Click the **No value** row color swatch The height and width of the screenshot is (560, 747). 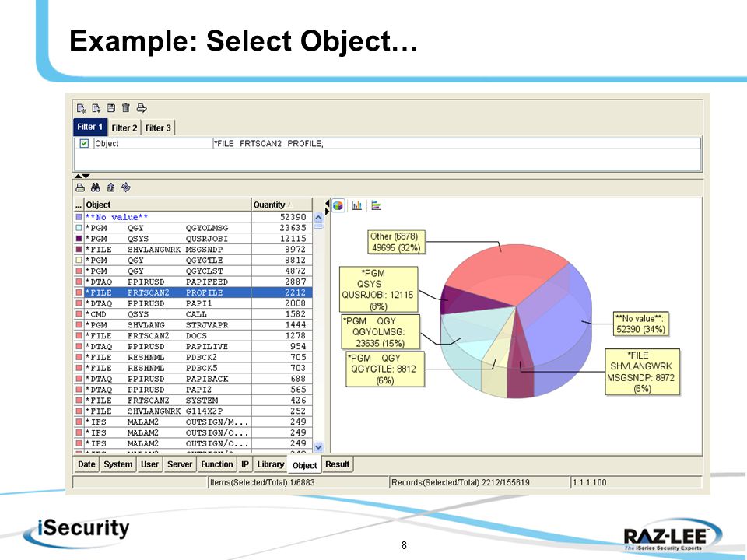click(79, 217)
